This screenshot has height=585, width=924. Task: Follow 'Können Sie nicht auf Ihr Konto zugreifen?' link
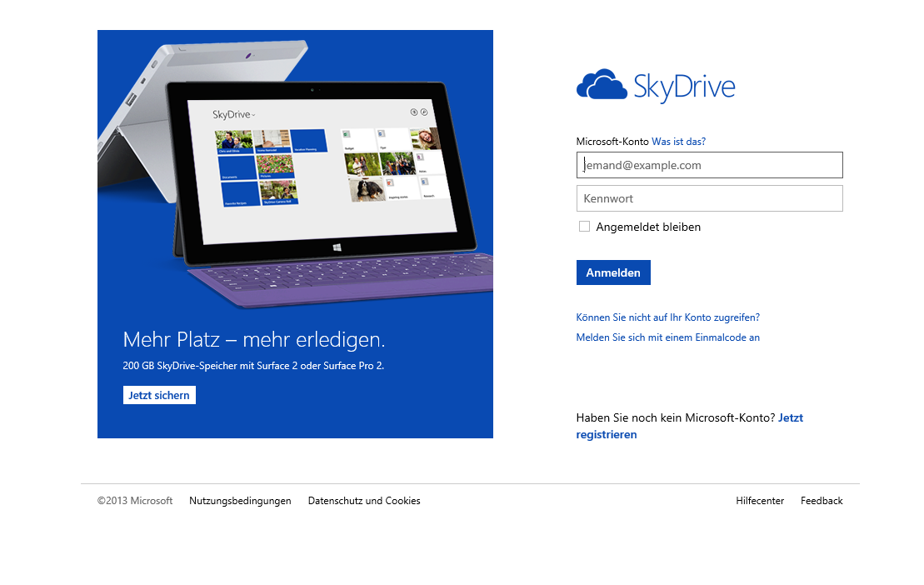click(x=667, y=317)
